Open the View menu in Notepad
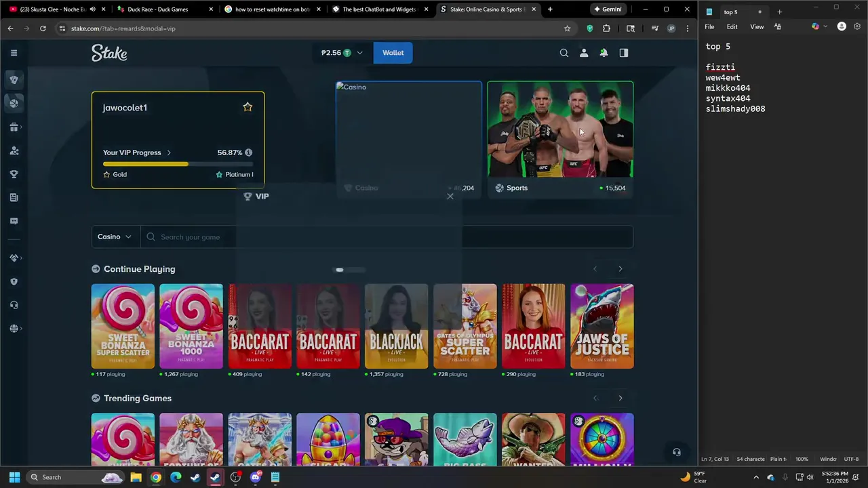 coord(757,26)
